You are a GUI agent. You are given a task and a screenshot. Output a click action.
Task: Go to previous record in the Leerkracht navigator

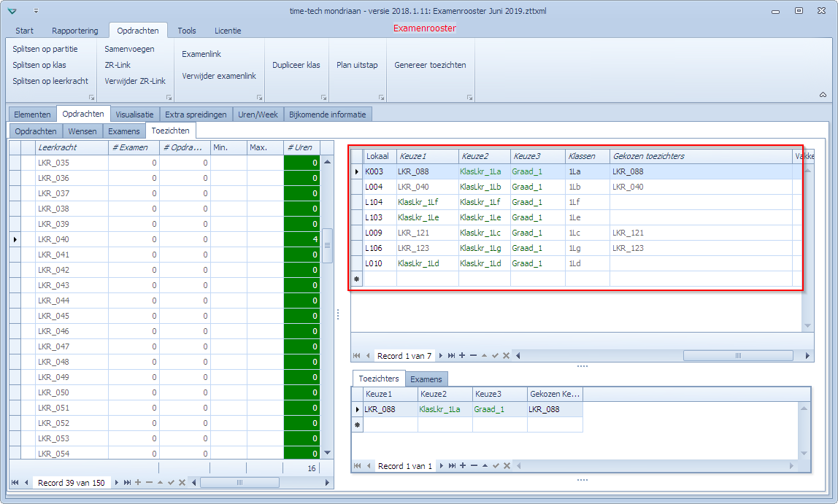pyautogui.click(x=26, y=483)
